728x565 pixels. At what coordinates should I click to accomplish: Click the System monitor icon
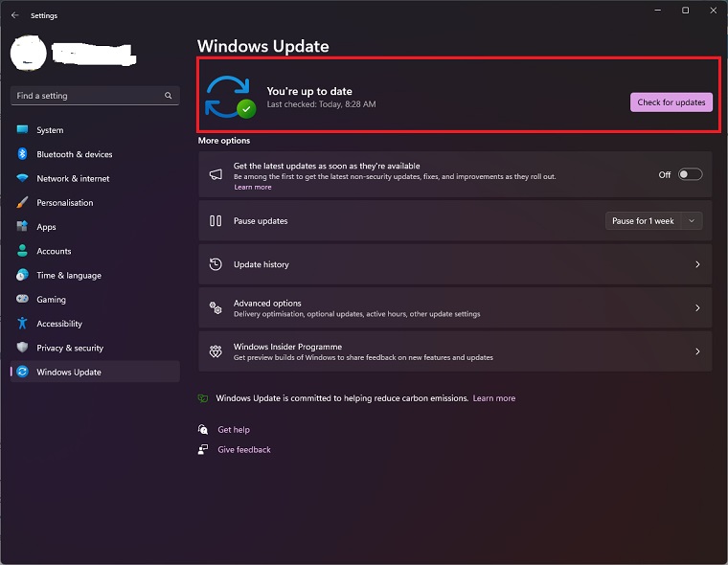22,129
